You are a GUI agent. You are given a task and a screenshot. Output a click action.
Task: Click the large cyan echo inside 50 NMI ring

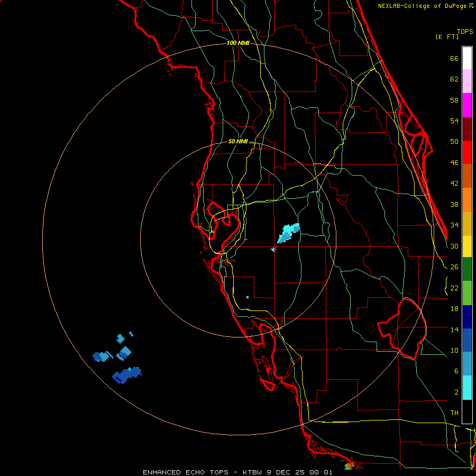[288, 233]
